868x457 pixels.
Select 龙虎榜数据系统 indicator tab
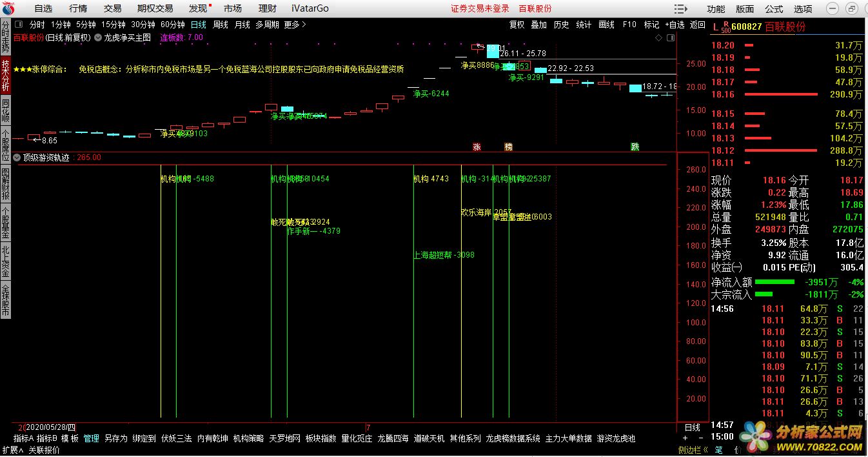tap(513, 438)
